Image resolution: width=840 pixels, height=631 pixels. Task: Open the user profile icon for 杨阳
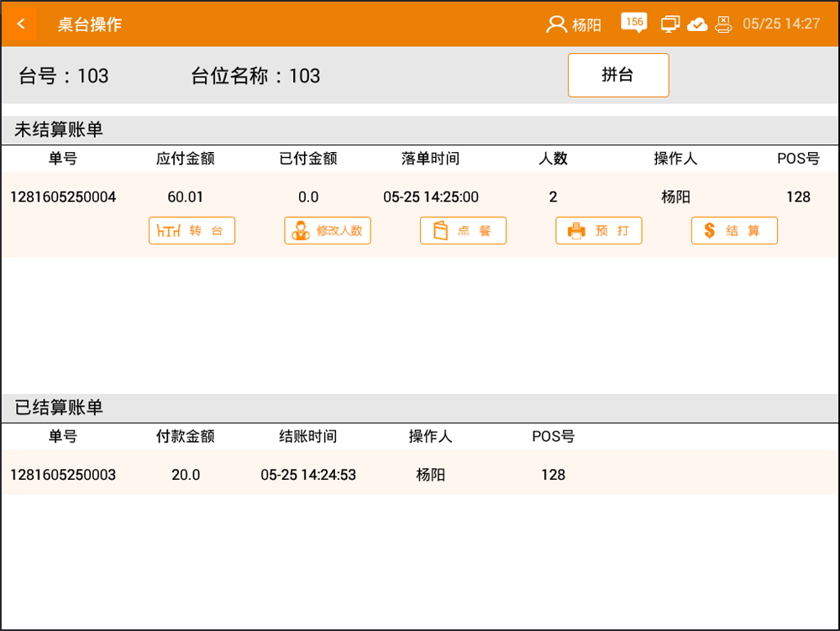(557, 24)
